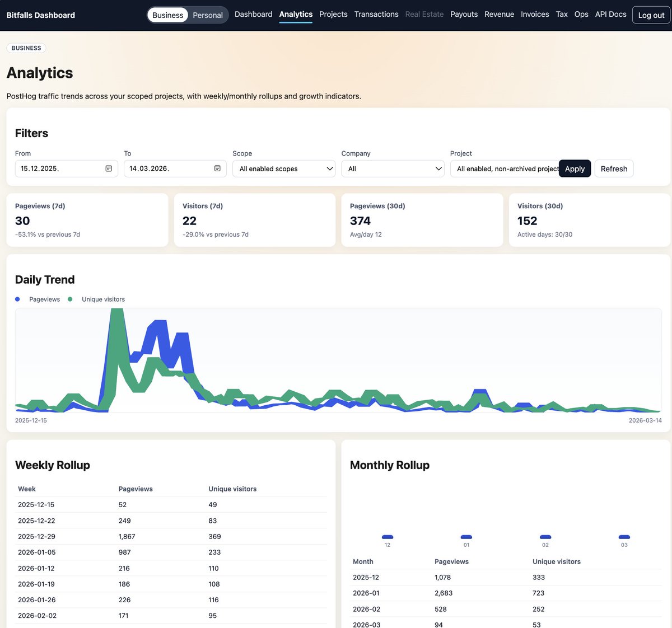Click Weekly Rollup Week column header
672x628 pixels.
(x=27, y=489)
